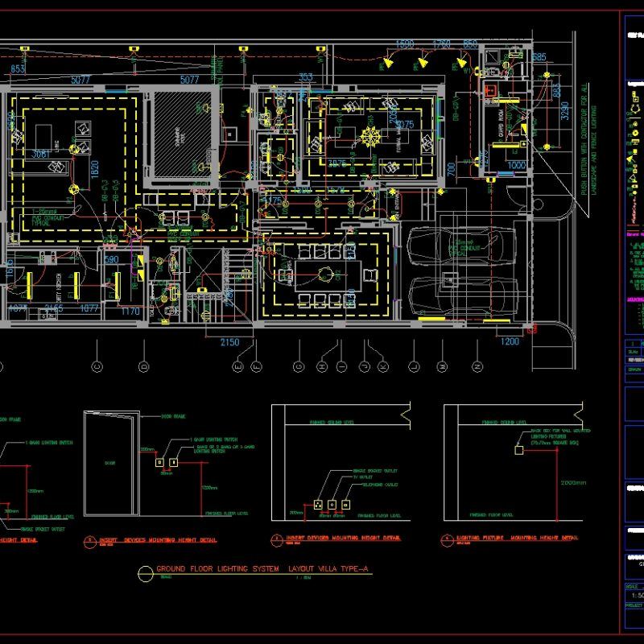
Task: Click the TV outlet symbol in the mounting detail
Action: (331, 503)
